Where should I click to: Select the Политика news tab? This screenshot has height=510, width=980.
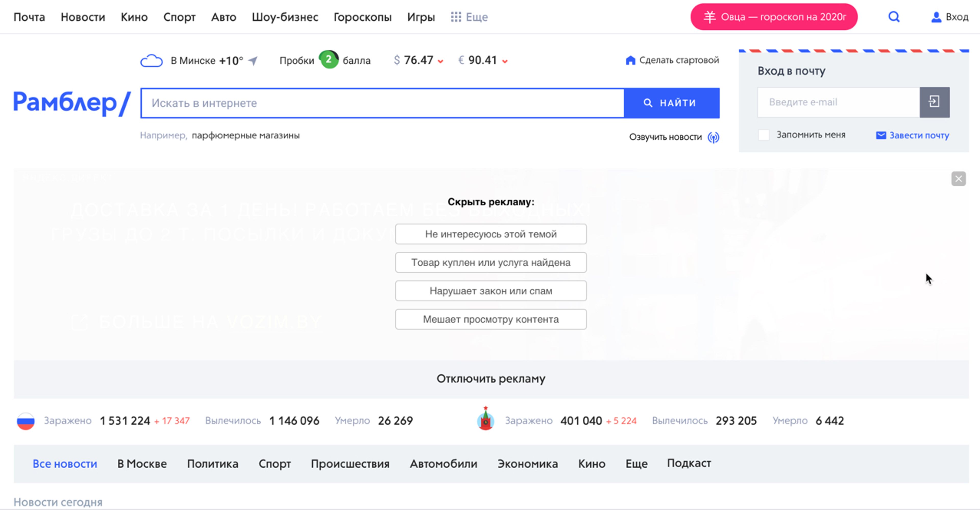coord(213,464)
